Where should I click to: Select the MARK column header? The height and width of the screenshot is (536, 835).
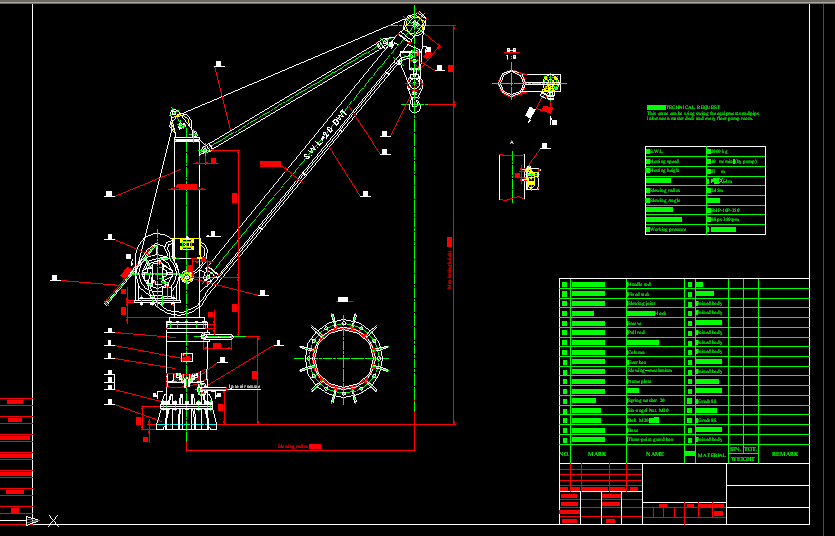coord(597,454)
